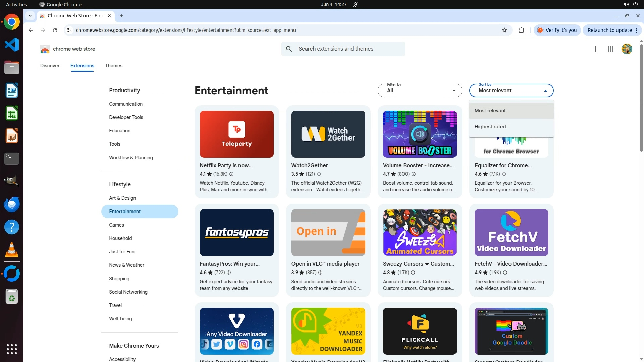Open the Games category link
Screen dimensions: 644x362
point(116,225)
